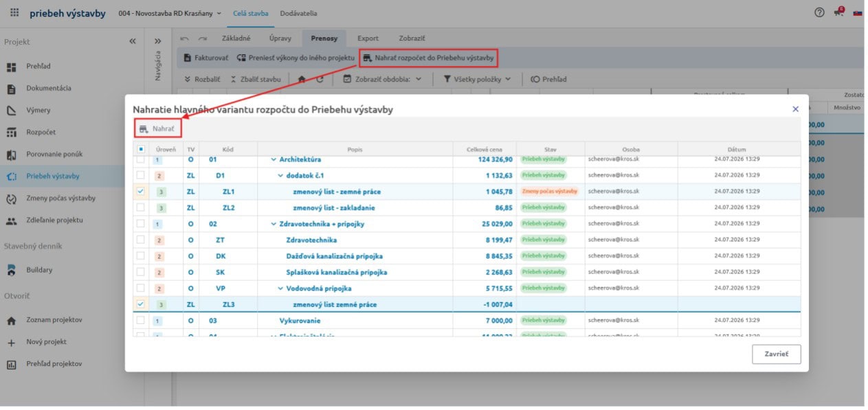868x410 pixels.
Task: Collapse the Vodovodná prípojka row
Action: 280,288
